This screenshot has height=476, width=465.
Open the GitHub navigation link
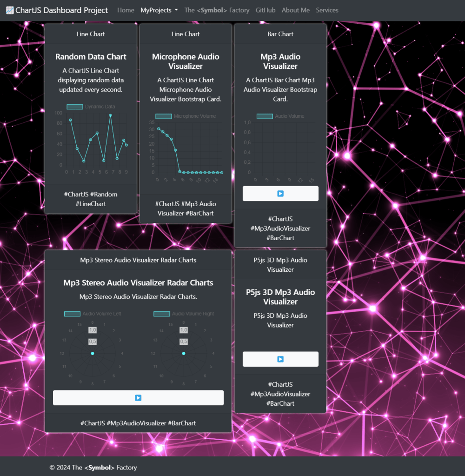pos(266,10)
